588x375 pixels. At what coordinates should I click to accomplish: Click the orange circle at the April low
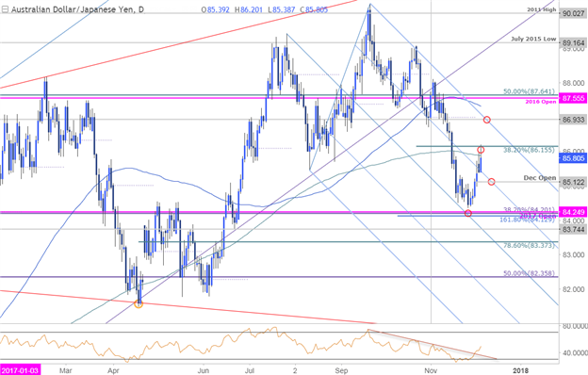[x=139, y=304]
